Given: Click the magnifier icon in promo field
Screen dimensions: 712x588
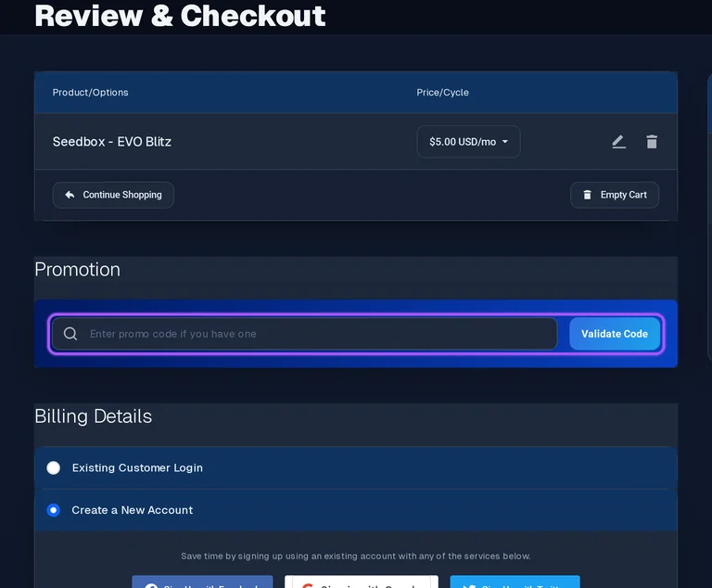Looking at the screenshot, I should tap(70, 334).
